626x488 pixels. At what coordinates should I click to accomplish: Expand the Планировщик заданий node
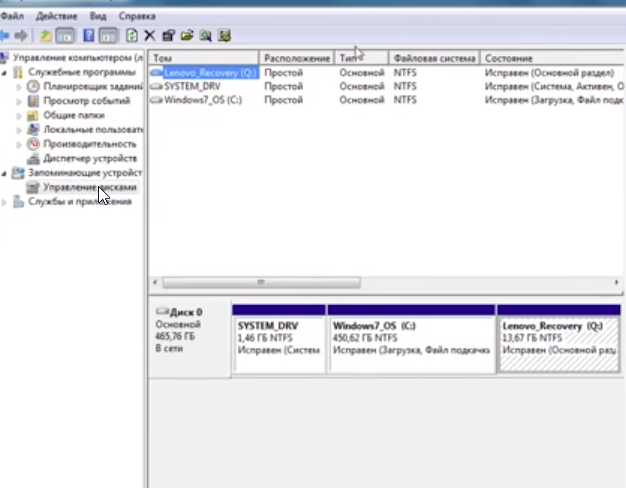point(19,87)
